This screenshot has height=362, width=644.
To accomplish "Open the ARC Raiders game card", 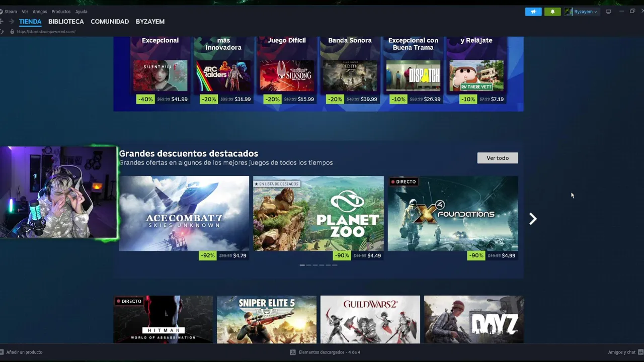I will click(x=223, y=75).
